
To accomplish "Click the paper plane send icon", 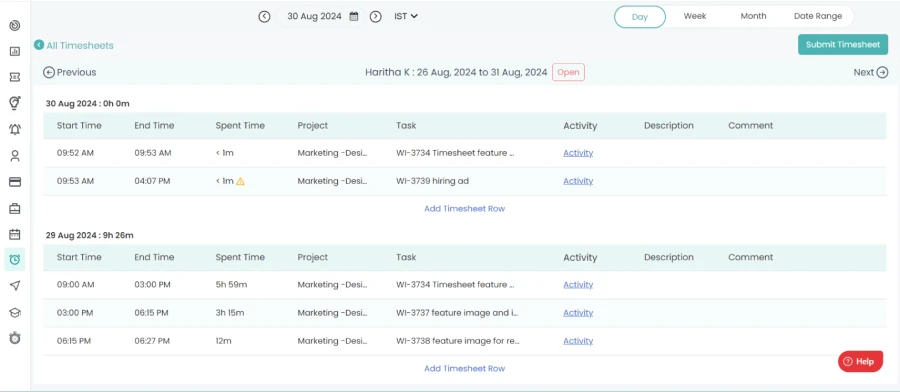I will [x=15, y=286].
